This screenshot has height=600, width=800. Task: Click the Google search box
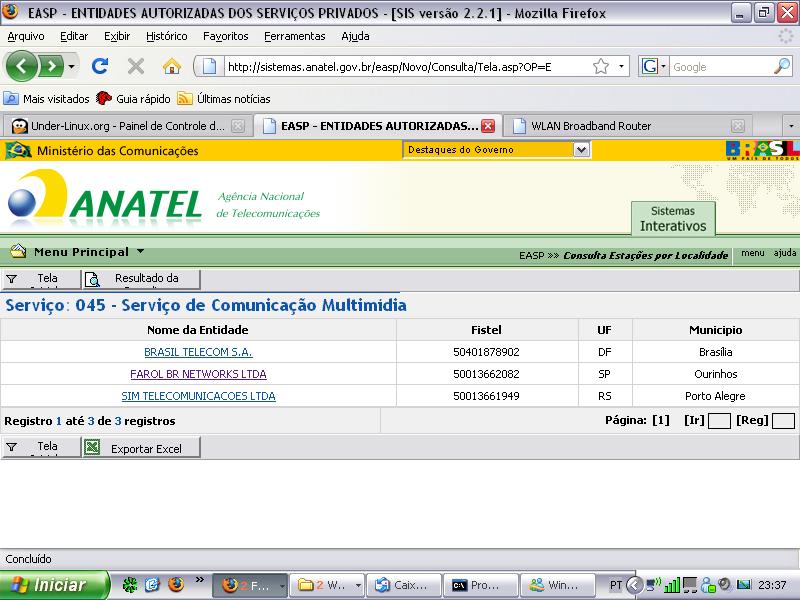coord(720,67)
